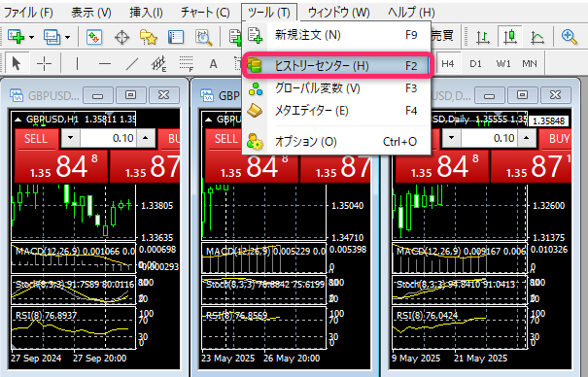Click the History Center database icon in the menu

point(255,65)
